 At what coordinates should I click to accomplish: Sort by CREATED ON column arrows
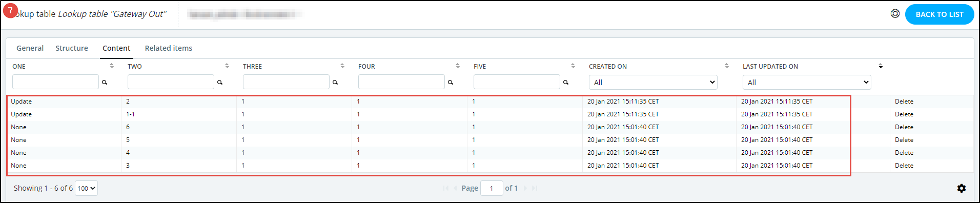(x=727, y=66)
